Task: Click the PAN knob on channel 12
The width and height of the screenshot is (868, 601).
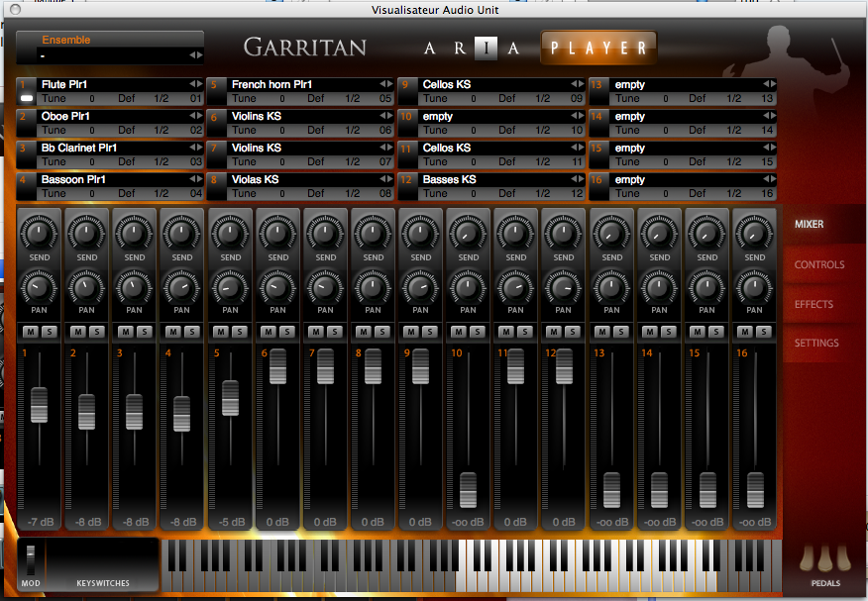Action: point(564,288)
